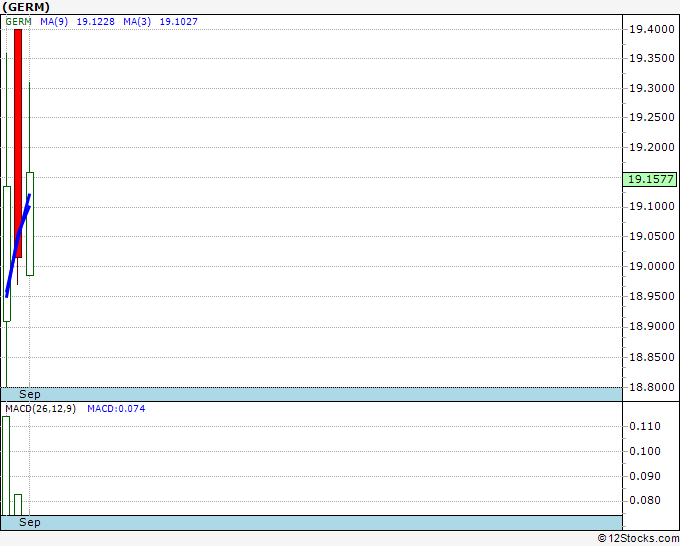
Task: Click the MA(3) indicator label
Action: tap(137, 22)
